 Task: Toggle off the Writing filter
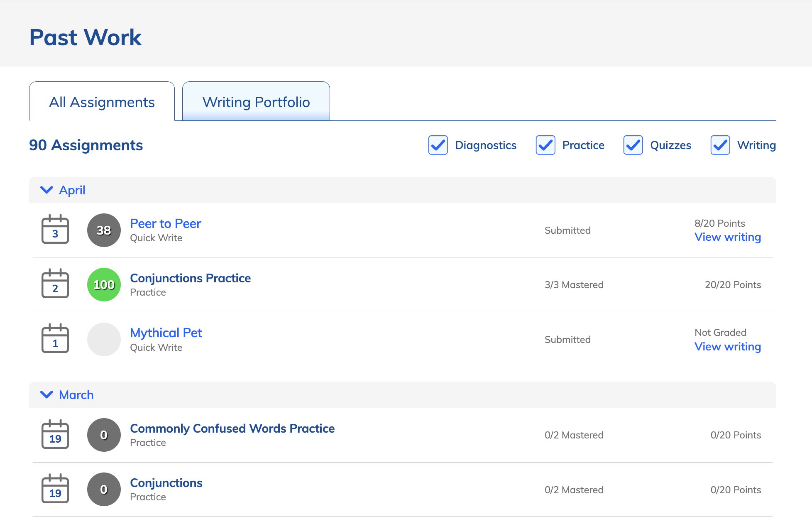pos(720,145)
